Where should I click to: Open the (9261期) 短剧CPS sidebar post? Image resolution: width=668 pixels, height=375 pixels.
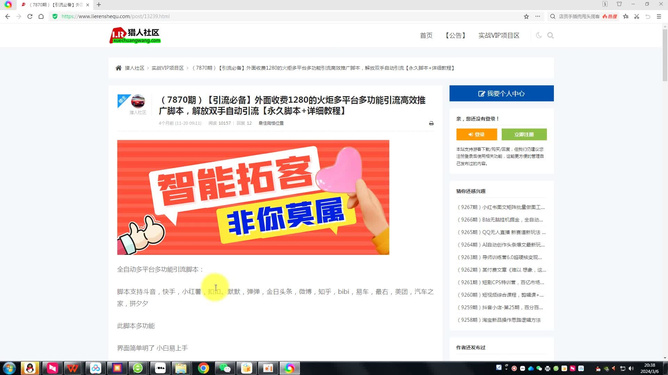[x=501, y=282]
